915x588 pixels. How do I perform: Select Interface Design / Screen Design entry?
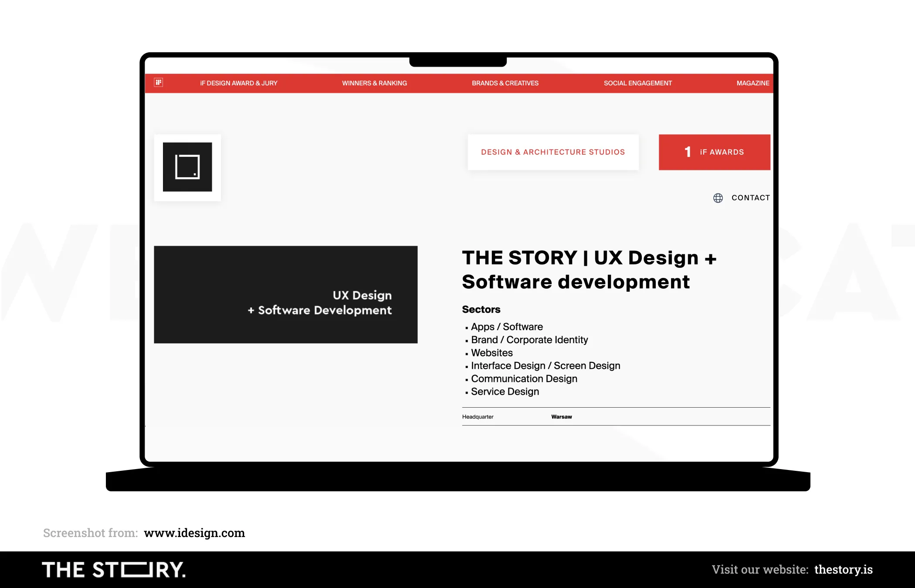pos(546,366)
